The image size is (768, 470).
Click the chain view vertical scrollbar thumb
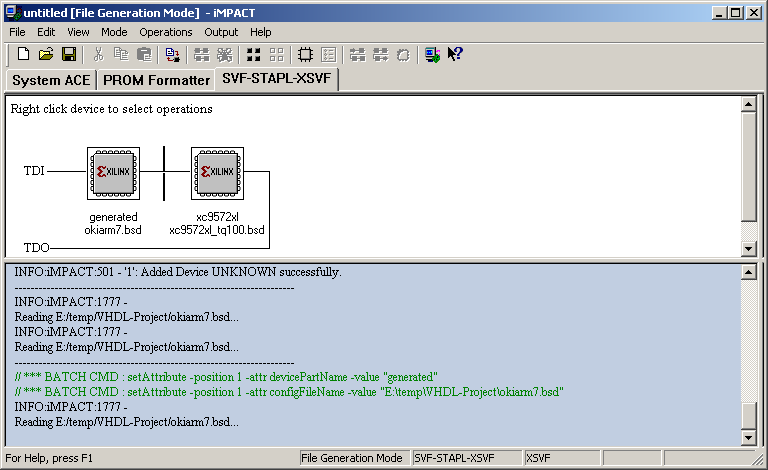748,167
